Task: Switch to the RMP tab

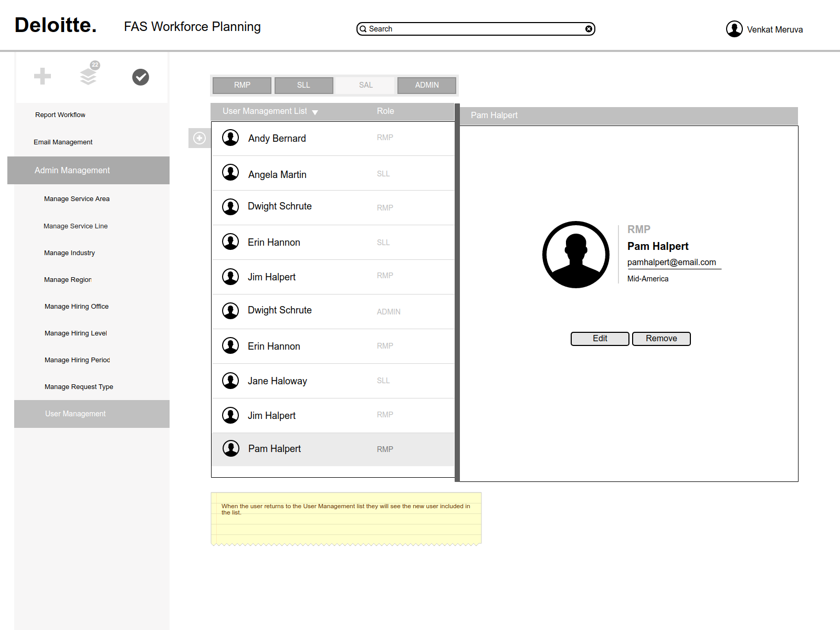Action: 242,85
